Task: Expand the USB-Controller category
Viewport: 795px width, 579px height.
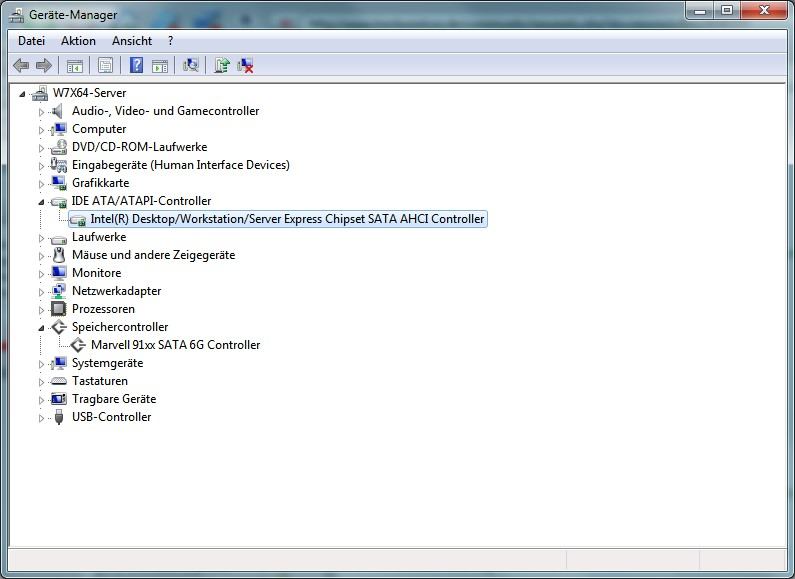Action: [x=41, y=418]
